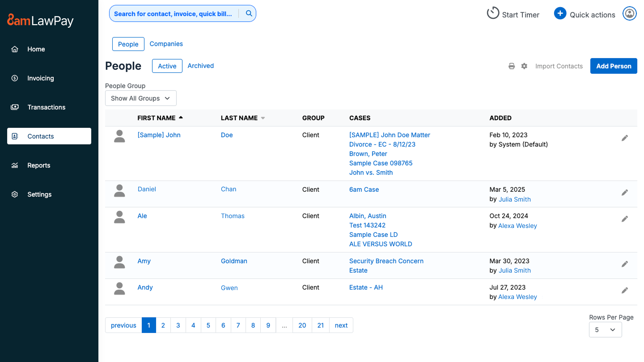The width and height of the screenshot is (644, 362).
Task: Select the Transactions sidebar icon
Action: pos(14,107)
